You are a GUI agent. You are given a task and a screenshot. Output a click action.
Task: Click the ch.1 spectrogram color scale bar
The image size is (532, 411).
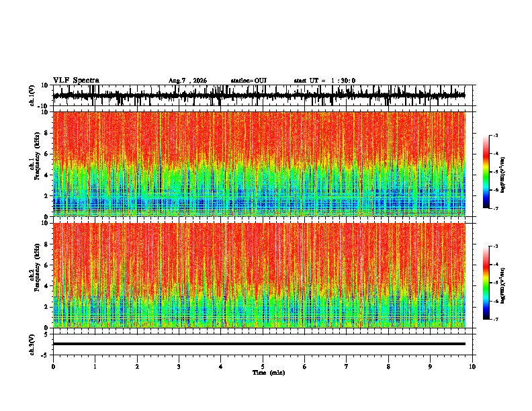486,172
